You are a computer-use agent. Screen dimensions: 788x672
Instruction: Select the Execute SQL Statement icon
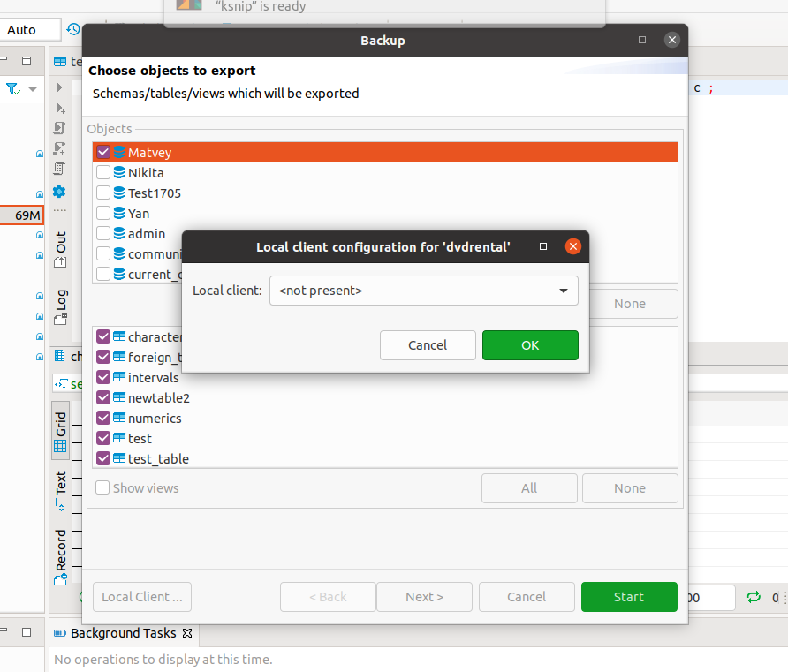58,87
